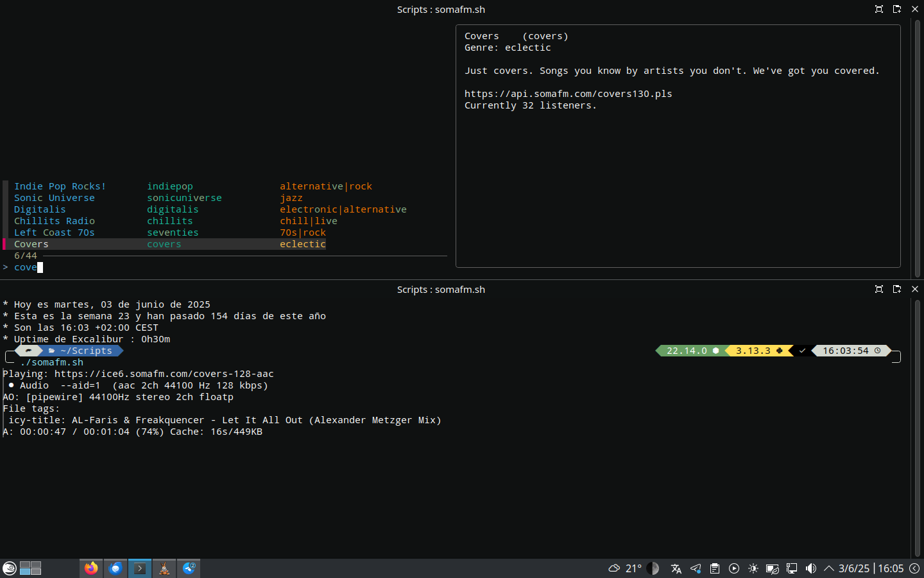The height and width of the screenshot is (578, 924).
Task: Click the first title button of the picker window
Action: tap(879, 9)
